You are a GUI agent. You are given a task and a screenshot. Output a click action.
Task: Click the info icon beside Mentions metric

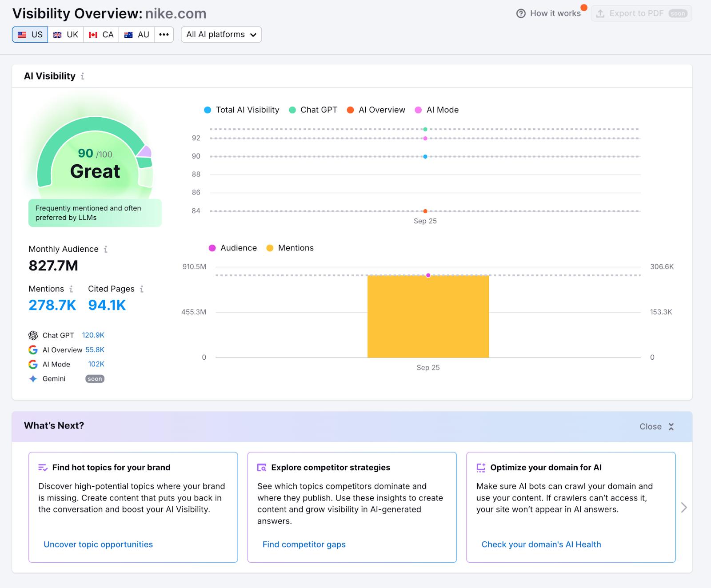71,289
